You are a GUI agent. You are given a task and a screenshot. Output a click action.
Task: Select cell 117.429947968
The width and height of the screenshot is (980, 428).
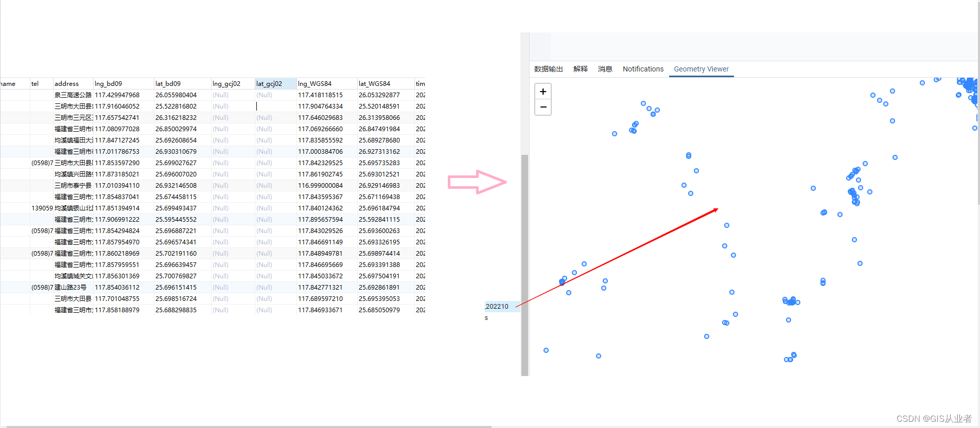[124, 95]
